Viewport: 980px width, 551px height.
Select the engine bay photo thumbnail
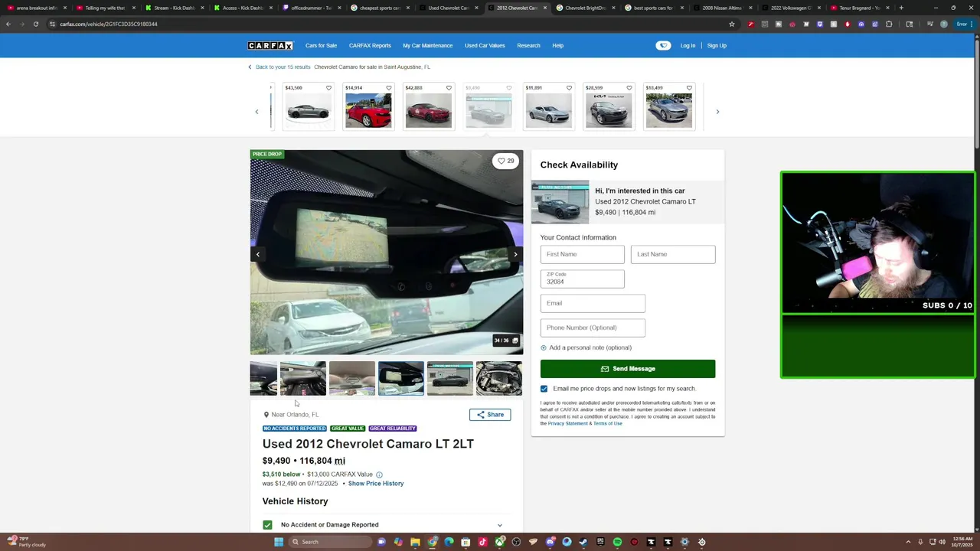498,378
